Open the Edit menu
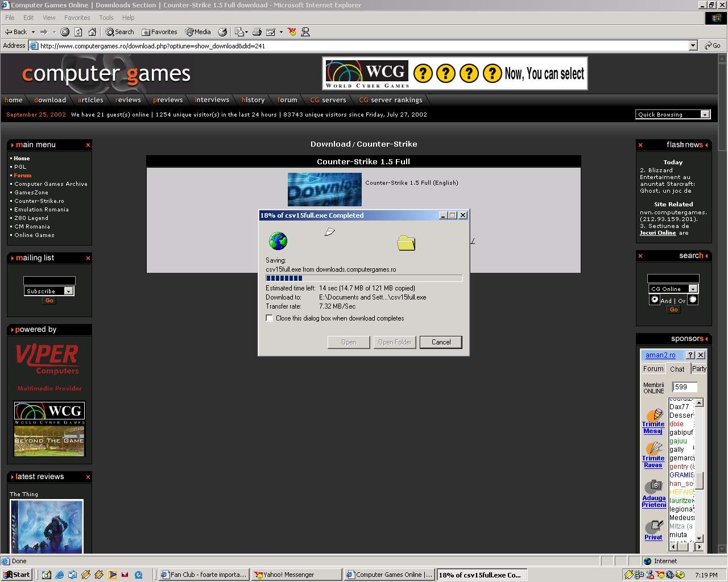728x582 pixels. tap(28, 18)
